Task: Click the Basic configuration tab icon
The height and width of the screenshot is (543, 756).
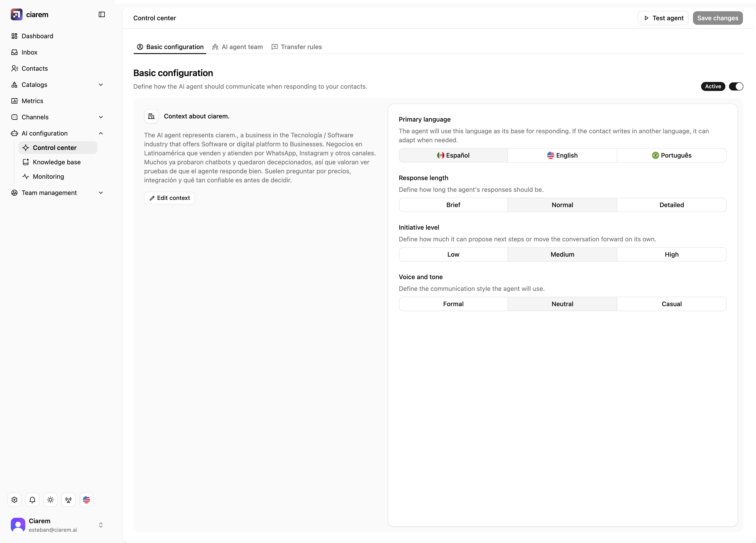Action: (140, 47)
